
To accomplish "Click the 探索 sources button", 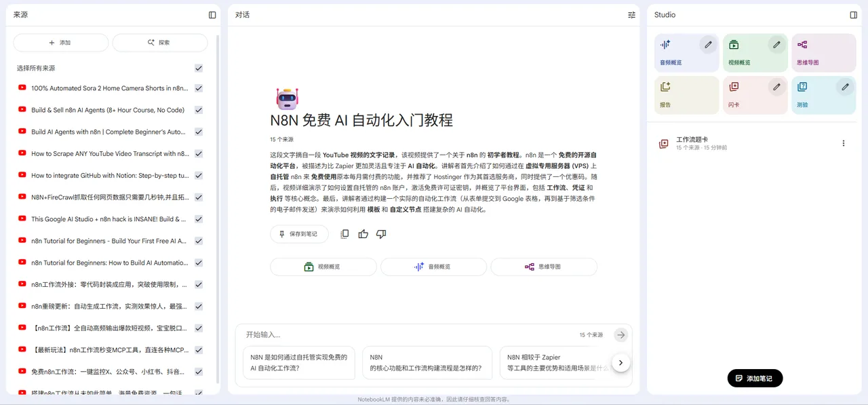I will pyautogui.click(x=160, y=43).
